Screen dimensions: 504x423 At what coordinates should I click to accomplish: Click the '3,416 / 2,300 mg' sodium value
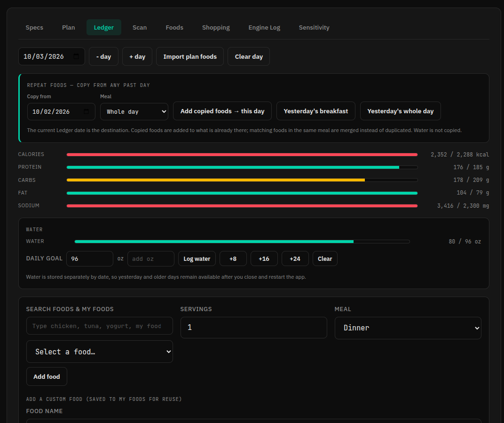pos(463,206)
